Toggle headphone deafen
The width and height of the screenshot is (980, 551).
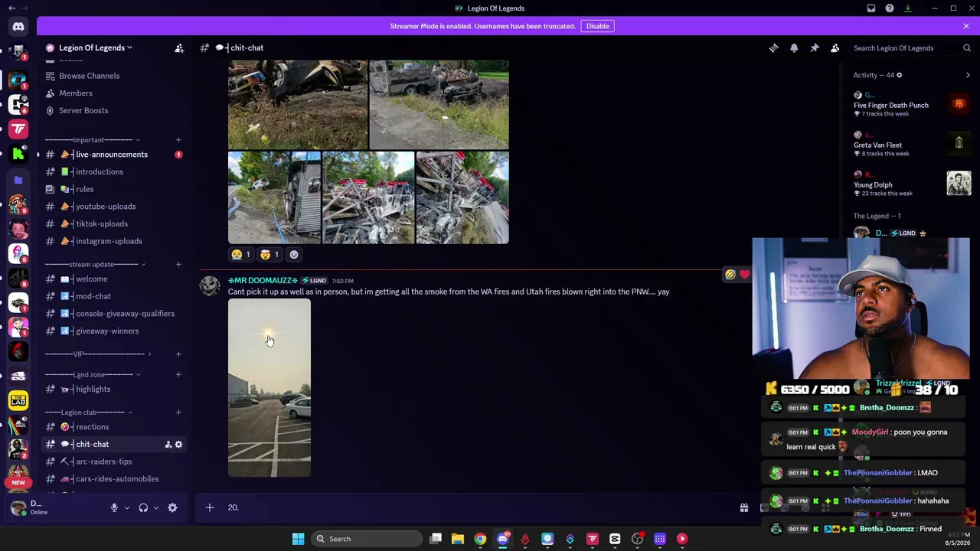click(x=143, y=507)
